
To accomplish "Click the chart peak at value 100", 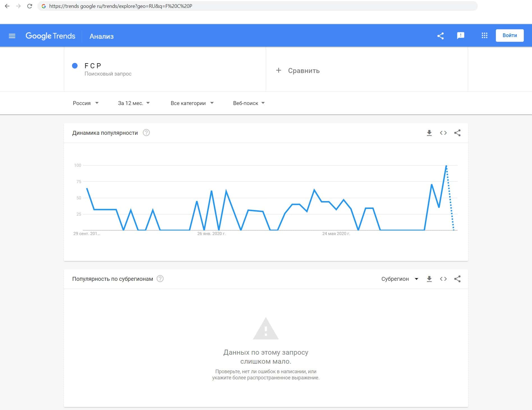I will click(x=446, y=166).
